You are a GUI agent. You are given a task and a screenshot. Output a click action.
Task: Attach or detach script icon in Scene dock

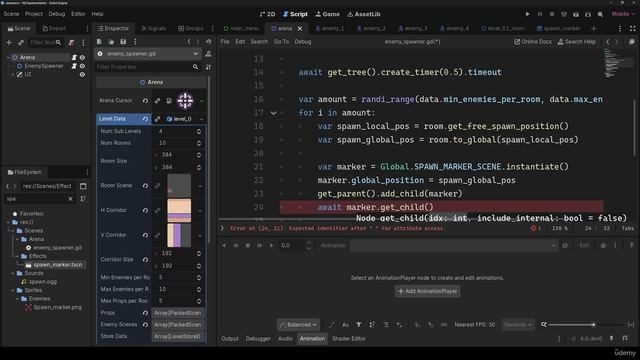[x=71, y=42]
